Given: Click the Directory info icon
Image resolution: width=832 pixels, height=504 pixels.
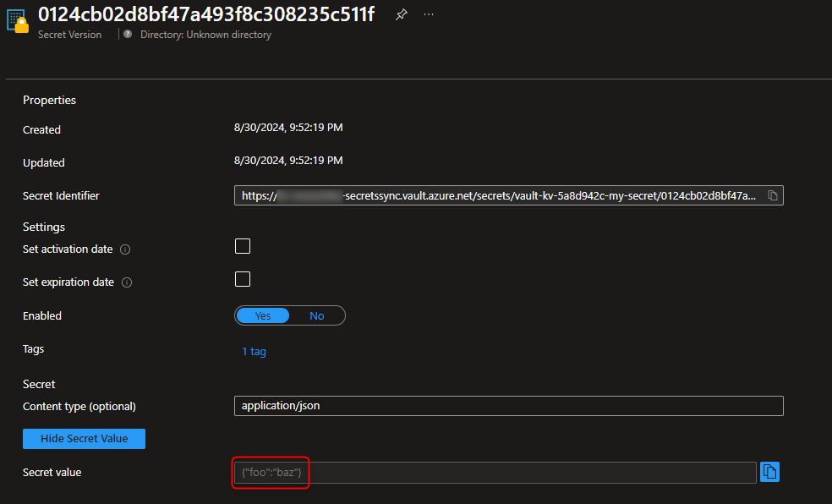Looking at the screenshot, I should (x=126, y=34).
